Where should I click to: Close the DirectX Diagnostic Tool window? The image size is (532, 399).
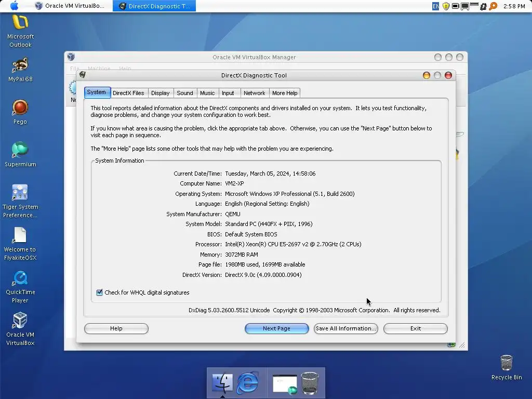[448, 75]
